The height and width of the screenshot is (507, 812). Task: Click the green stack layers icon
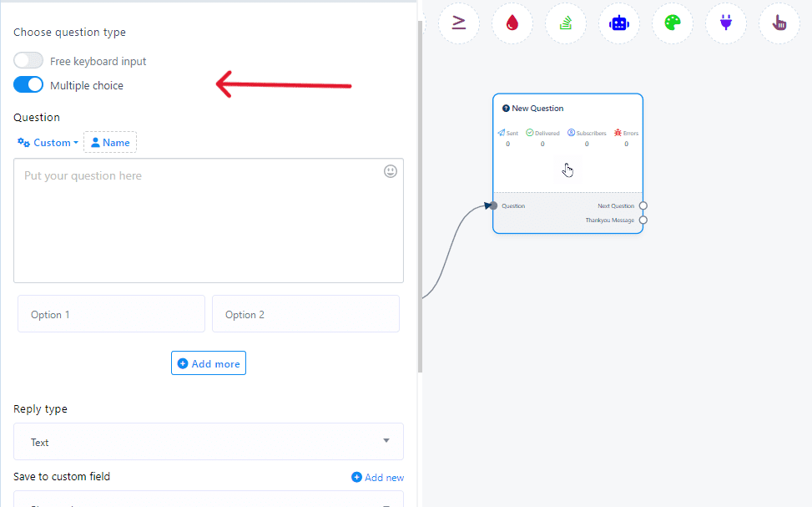coord(565,23)
